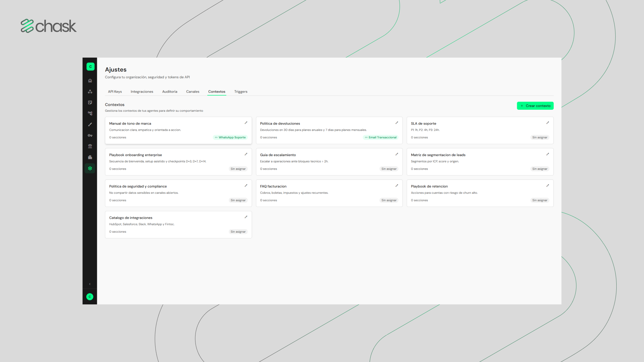Select the brush icon in sidebar
This screenshot has height=362, width=644.
[x=90, y=125]
